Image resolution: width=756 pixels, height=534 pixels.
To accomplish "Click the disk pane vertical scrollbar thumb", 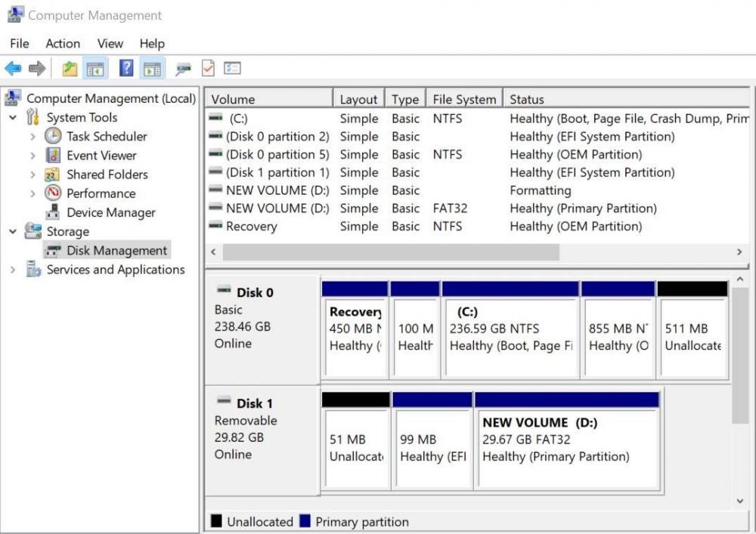I will pos(740,356).
